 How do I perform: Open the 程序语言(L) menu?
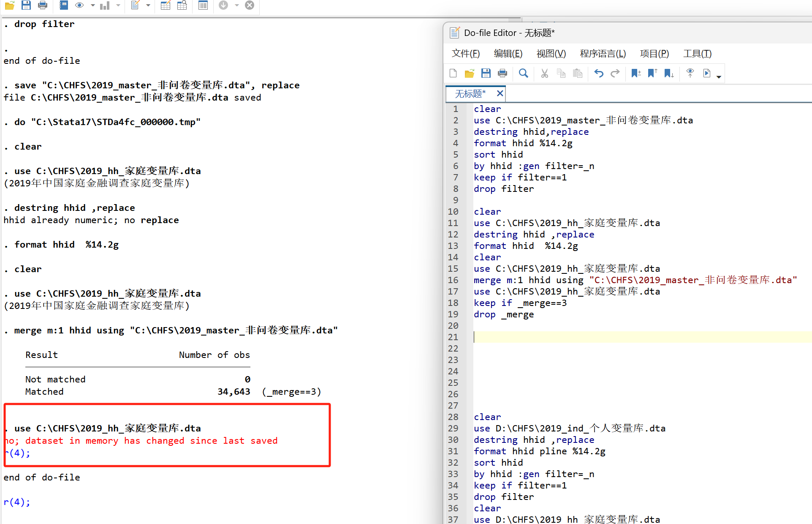pyautogui.click(x=603, y=54)
